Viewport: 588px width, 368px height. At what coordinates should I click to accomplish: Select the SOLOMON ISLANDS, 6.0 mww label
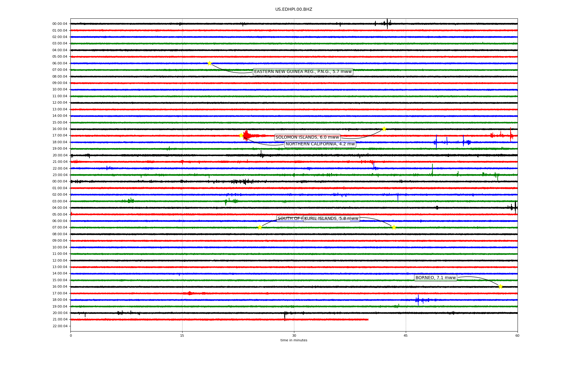307,137
